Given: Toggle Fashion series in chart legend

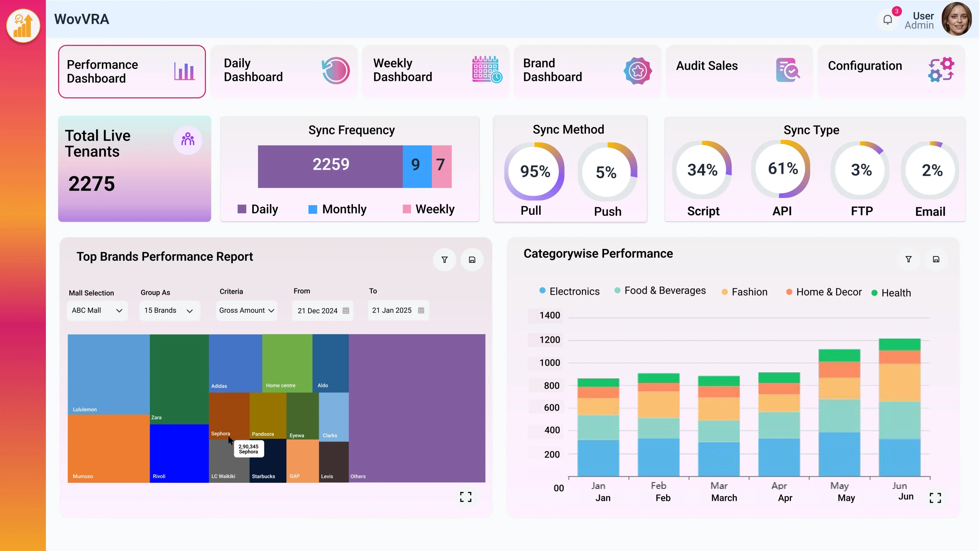Looking at the screenshot, I should [744, 292].
